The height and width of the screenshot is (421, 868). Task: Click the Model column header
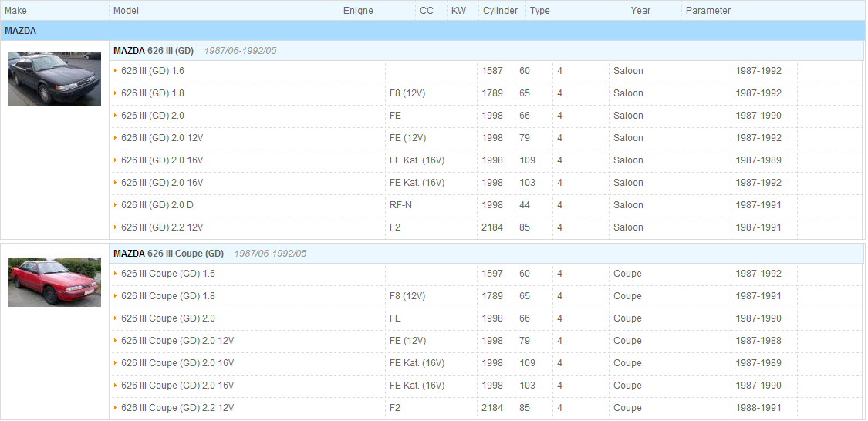pos(126,11)
